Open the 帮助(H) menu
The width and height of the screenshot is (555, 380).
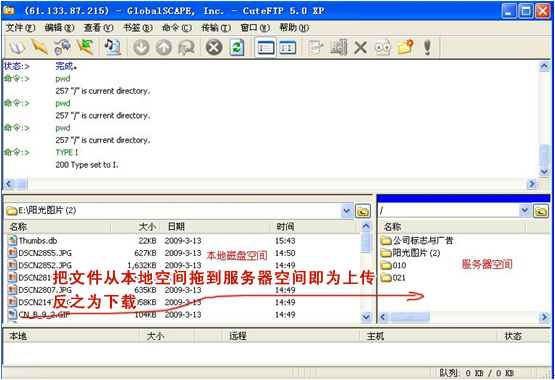[x=294, y=28]
